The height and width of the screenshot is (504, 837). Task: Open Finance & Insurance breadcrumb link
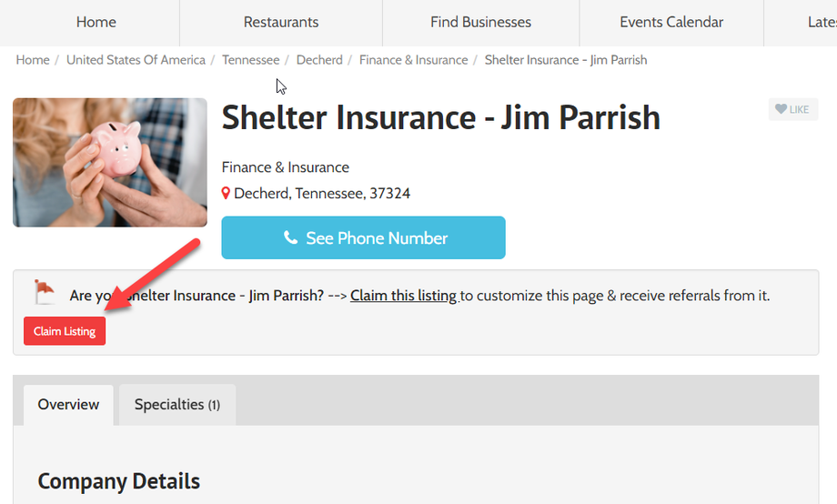413,60
